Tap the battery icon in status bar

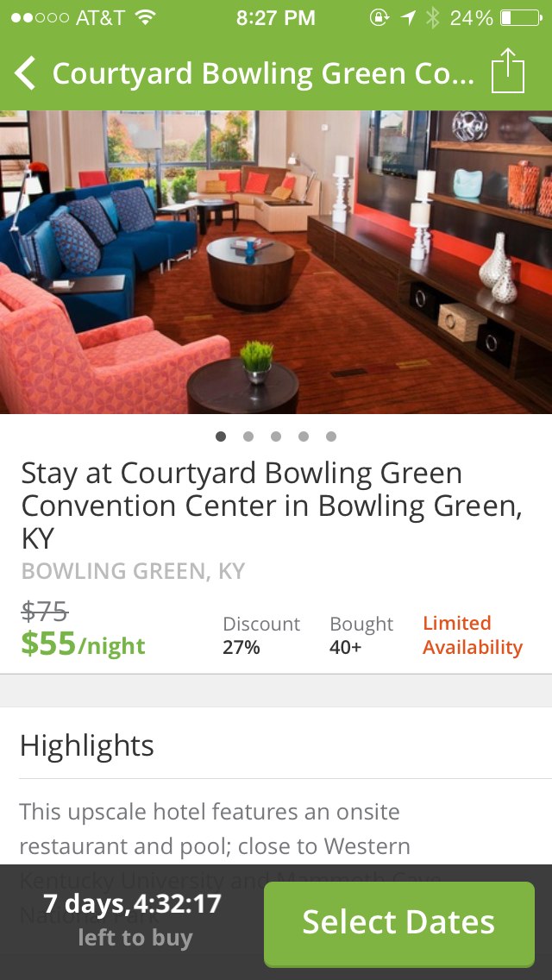click(x=521, y=18)
